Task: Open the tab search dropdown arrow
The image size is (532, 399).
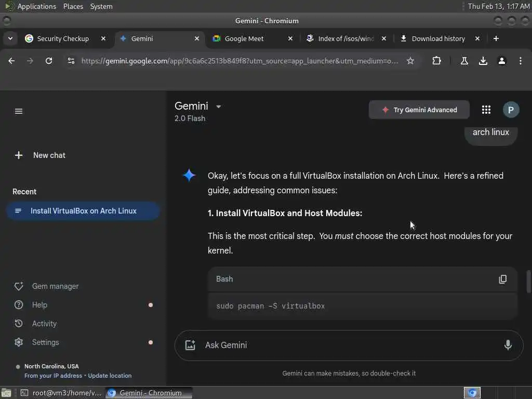Action: click(10, 38)
